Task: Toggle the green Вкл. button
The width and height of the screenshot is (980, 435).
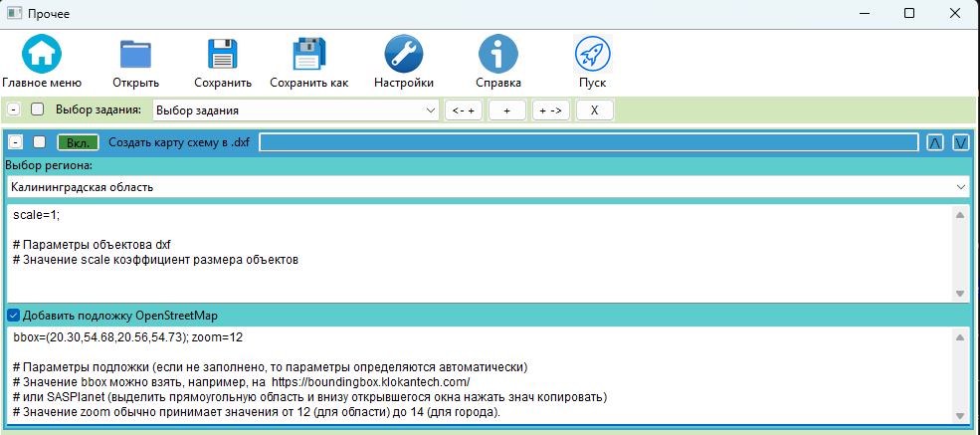Action: (79, 142)
